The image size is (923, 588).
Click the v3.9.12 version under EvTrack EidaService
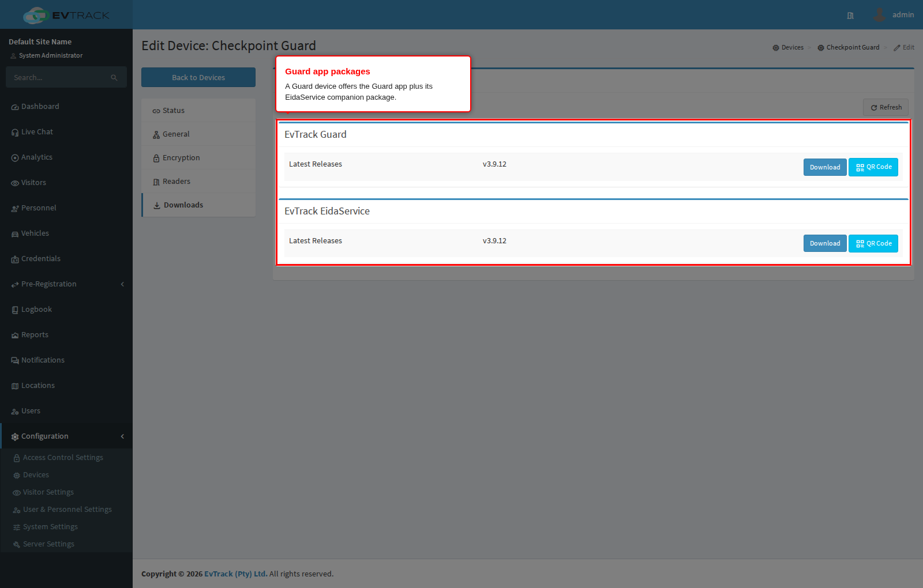coord(494,241)
